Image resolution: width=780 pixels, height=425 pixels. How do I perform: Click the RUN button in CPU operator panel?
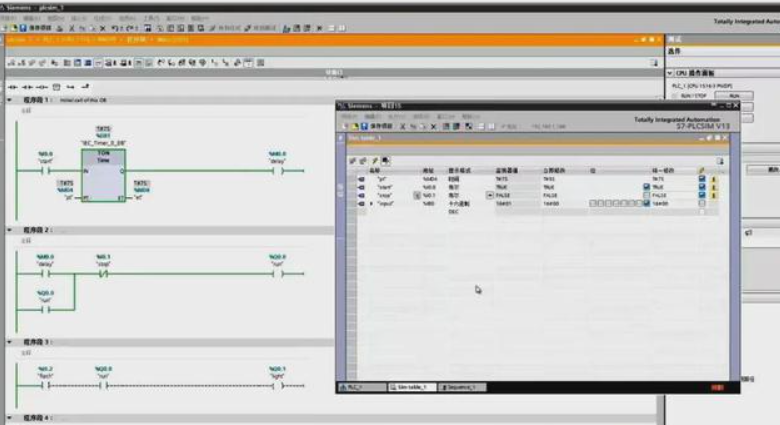pos(734,96)
